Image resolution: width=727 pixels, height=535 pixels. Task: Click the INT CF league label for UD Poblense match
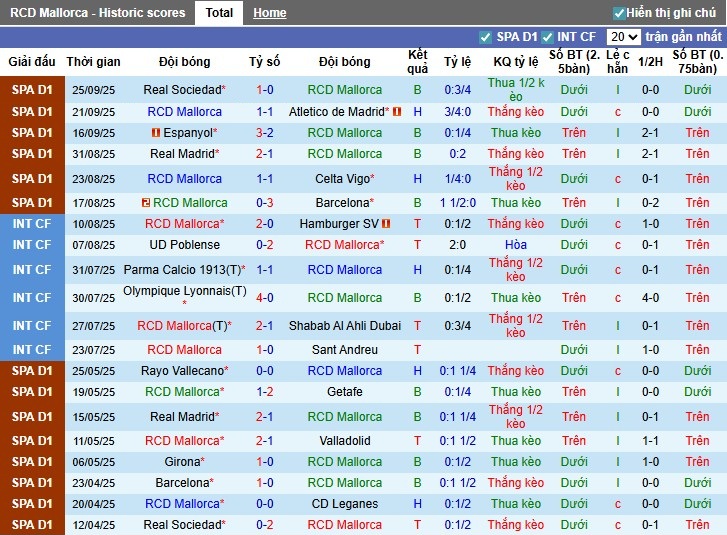pos(32,245)
